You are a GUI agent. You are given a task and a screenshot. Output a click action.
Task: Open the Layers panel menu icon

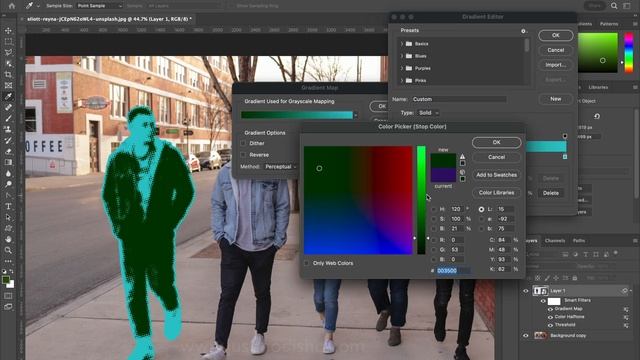635,240
